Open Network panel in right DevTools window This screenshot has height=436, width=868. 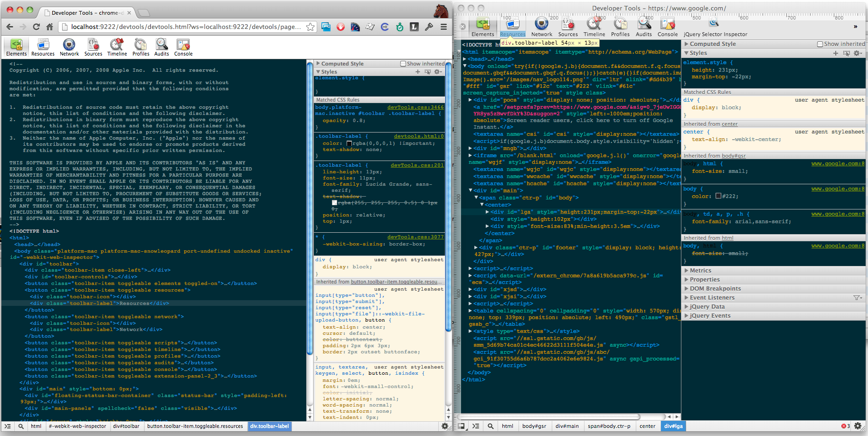(x=542, y=28)
